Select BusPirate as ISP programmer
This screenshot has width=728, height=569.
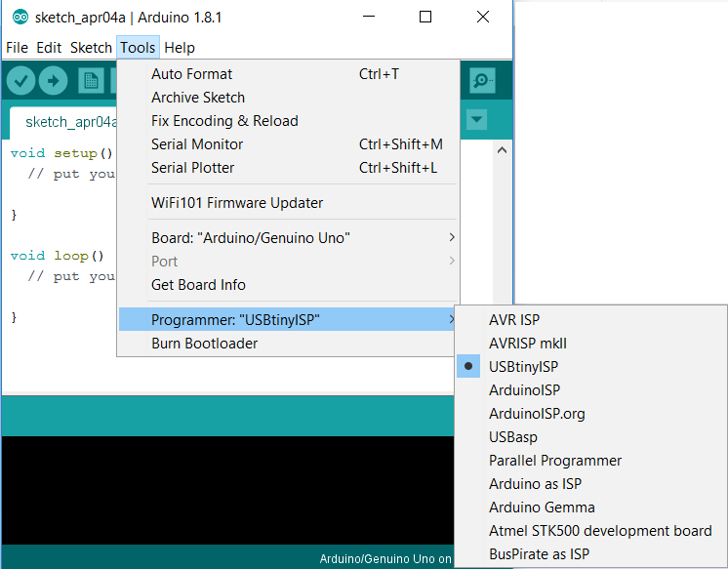590,554
